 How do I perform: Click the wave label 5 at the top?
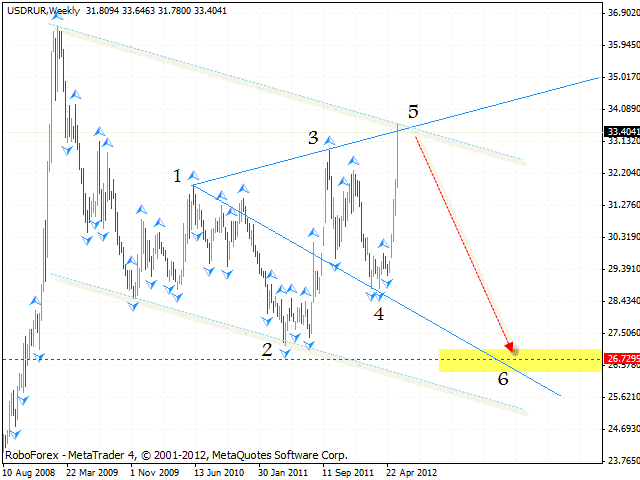pyautogui.click(x=413, y=110)
